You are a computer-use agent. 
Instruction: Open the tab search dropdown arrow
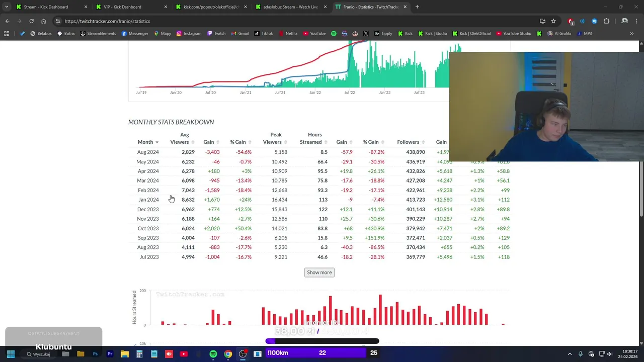point(7,7)
